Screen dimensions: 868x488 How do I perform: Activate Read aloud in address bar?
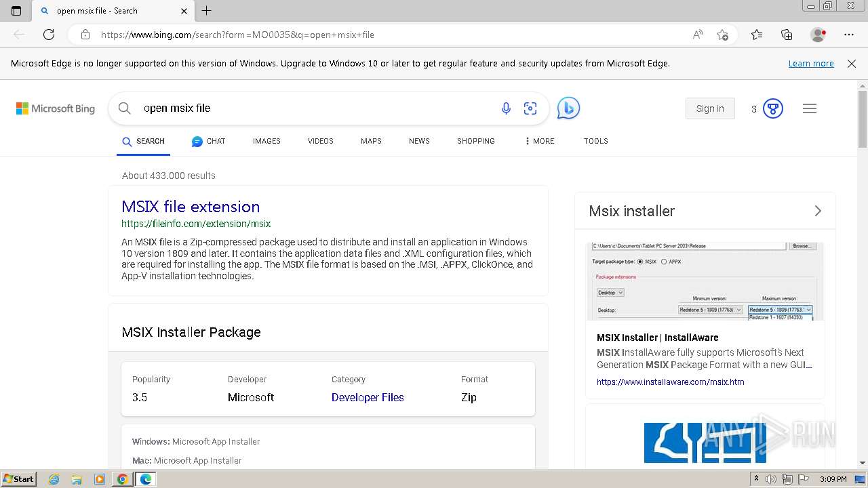point(698,35)
